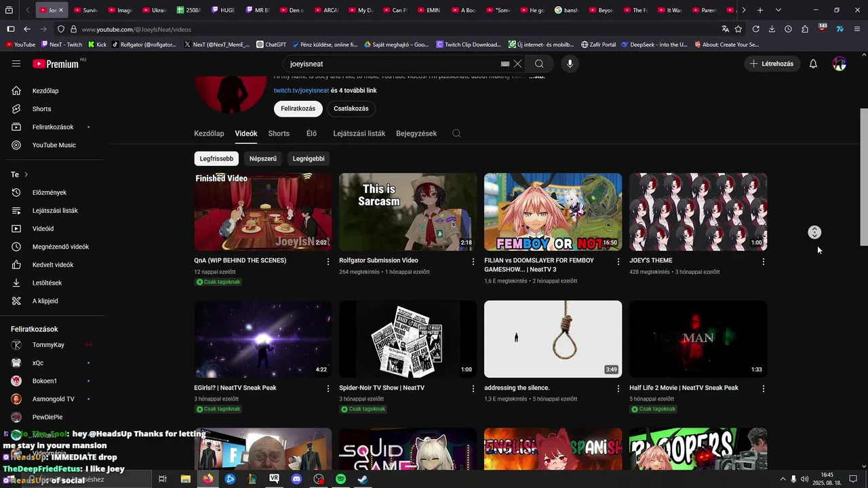The image size is (868, 488).
Task: Open the Asmongold TV subscription channel
Action: 53,399
